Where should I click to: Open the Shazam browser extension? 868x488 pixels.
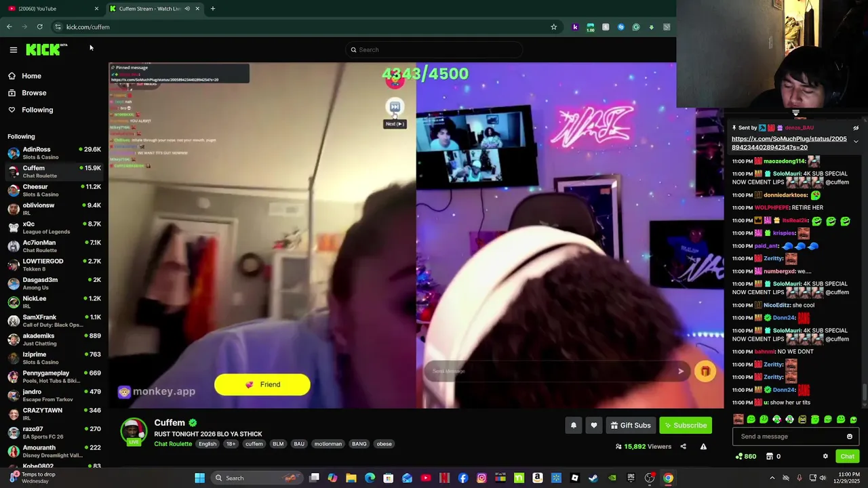coord(620,27)
